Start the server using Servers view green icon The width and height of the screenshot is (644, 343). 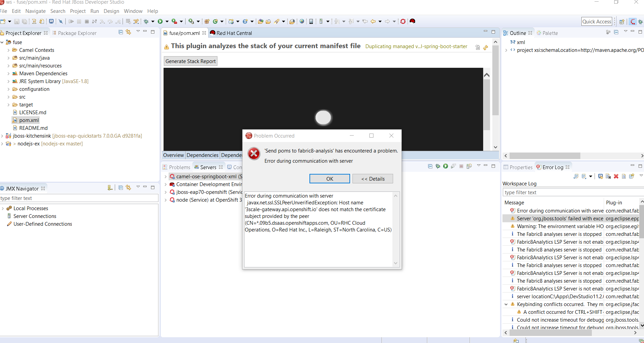446,166
